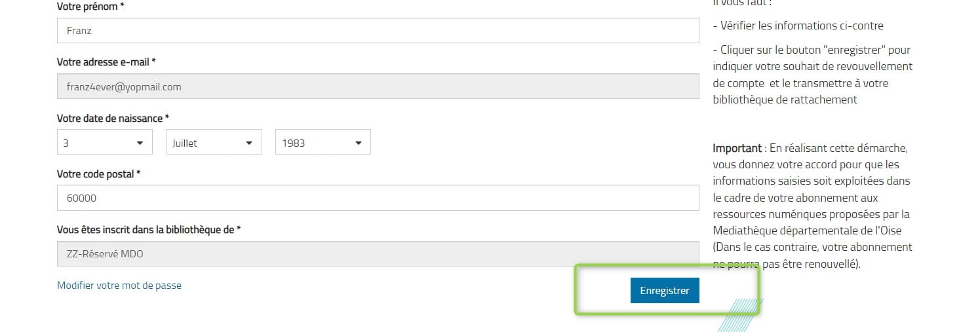The image size is (980, 332).
Task: Click the library enrollment label above ZZ-Réservé
Action: coord(149,230)
